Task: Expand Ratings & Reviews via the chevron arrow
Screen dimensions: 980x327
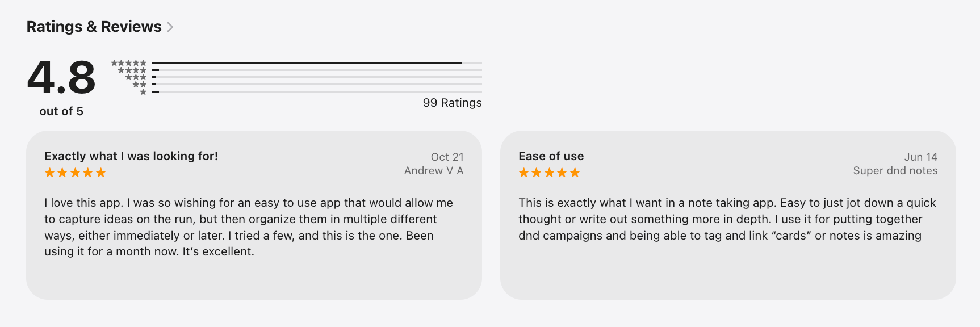Action: (x=170, y=26)
